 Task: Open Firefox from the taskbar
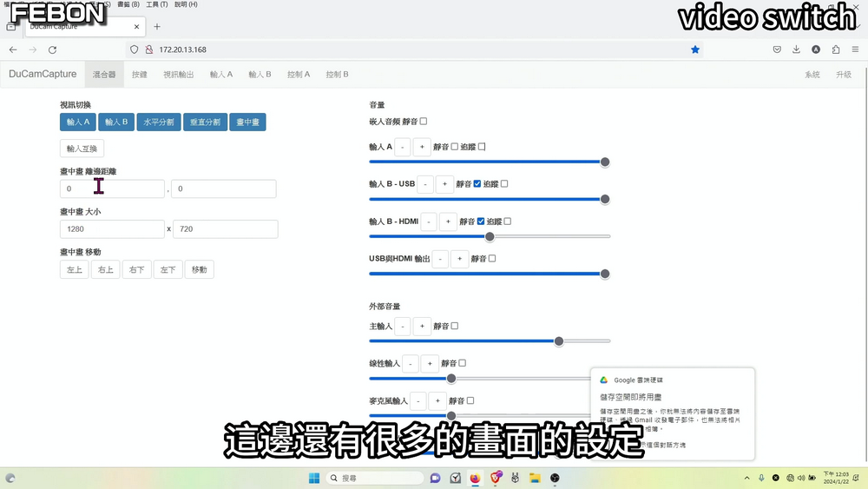click(x=475, y=478)
